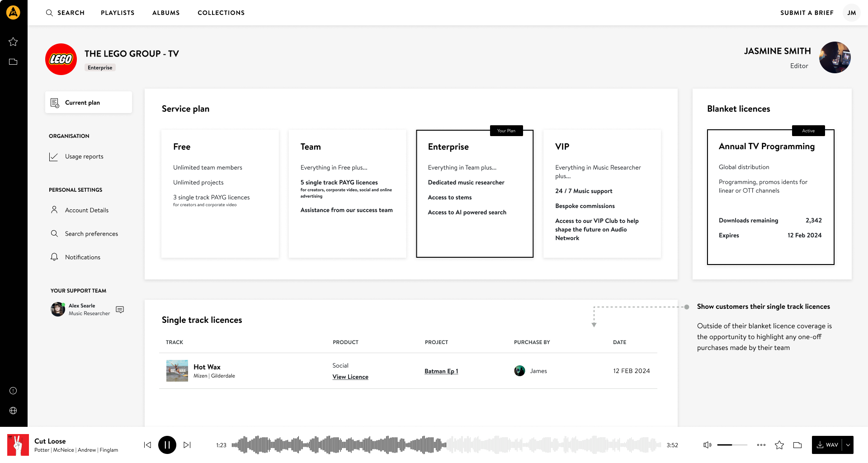Screen dimensions: 868x463
Task: Skip to the next track
Action: click(x=187, y=445)
